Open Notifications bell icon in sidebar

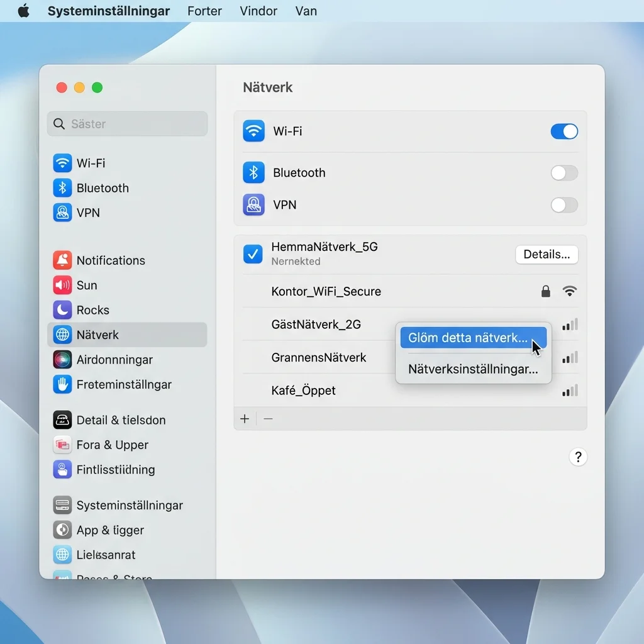point(62,260)
